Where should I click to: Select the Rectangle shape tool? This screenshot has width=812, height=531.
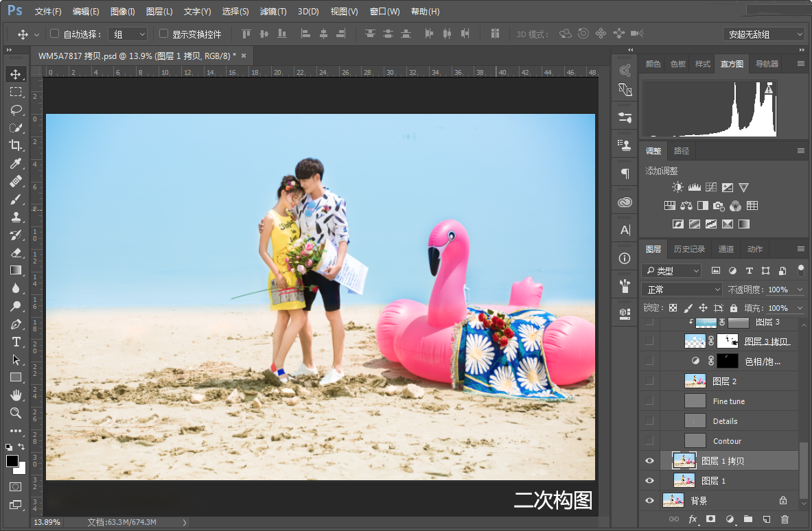click(x=16, y=377)
